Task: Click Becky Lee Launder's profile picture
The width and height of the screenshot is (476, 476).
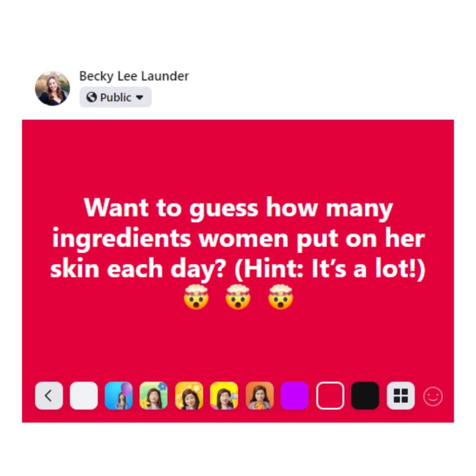Action: pos(53,88)
